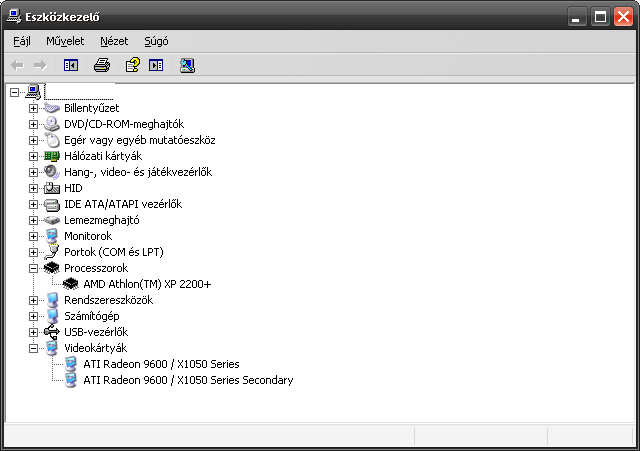
Task: Click the disc icon beside DVD/CD-ROM-meghajtók
Action: 52,124
